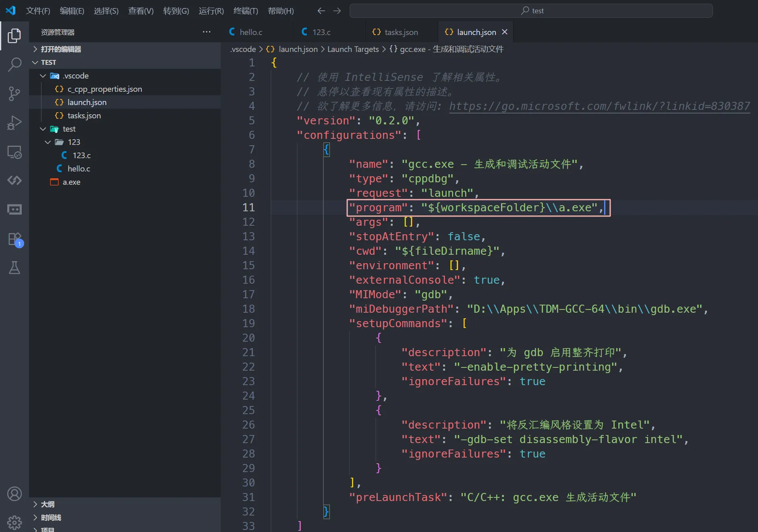Open the Manage settings gear

click(14, 522)
